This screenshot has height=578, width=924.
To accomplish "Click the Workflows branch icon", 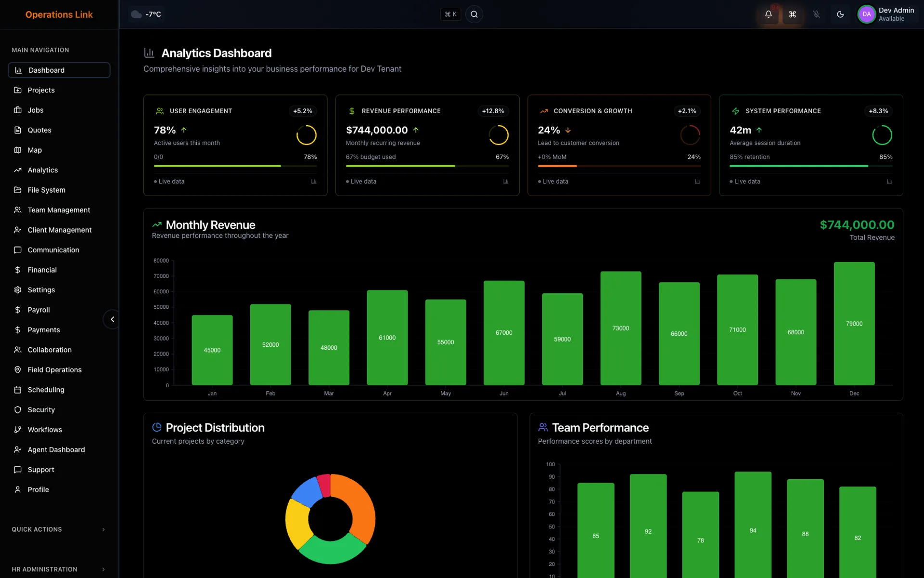I will tap(18, 430).
